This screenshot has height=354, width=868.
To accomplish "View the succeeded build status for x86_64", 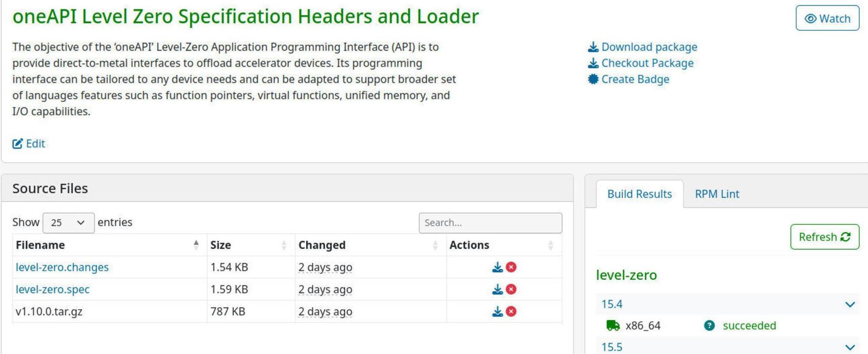I will tap(749, 326).
